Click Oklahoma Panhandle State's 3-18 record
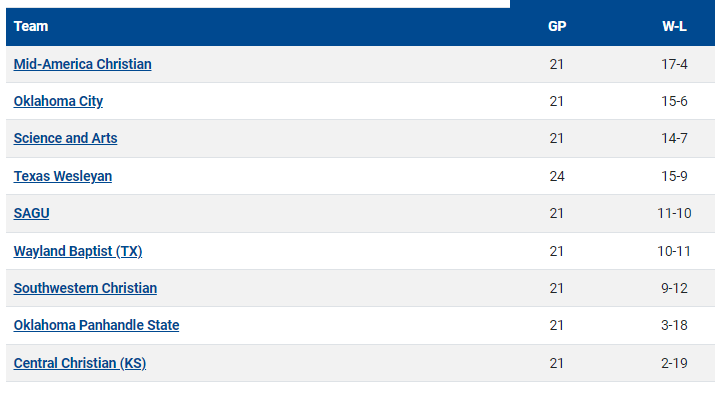 [673, 325]
